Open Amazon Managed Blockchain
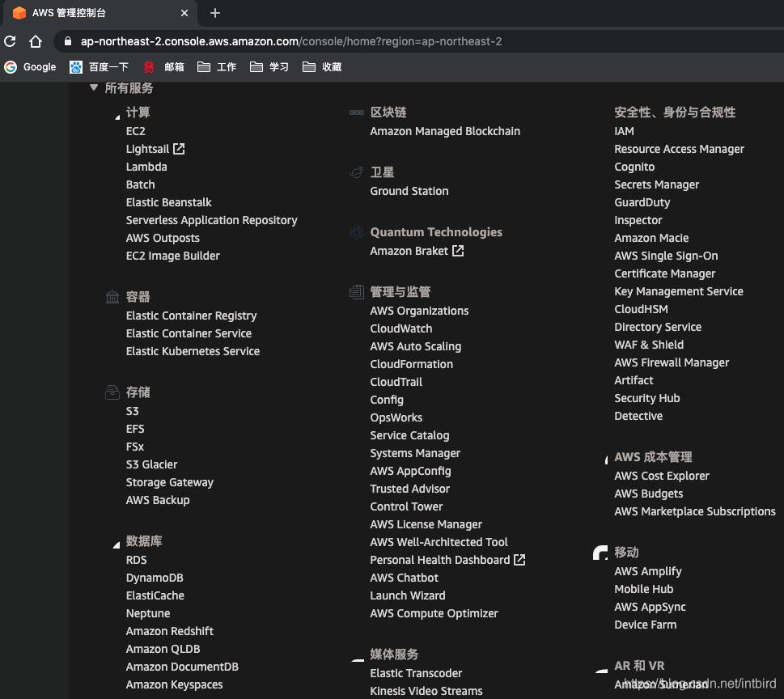Image resolution: width=784 pixels, height=699 pixels. coord(445,131)
